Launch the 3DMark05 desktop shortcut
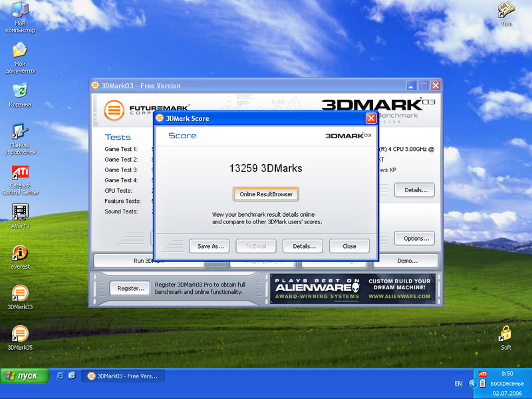 click(x=20, y=338)
